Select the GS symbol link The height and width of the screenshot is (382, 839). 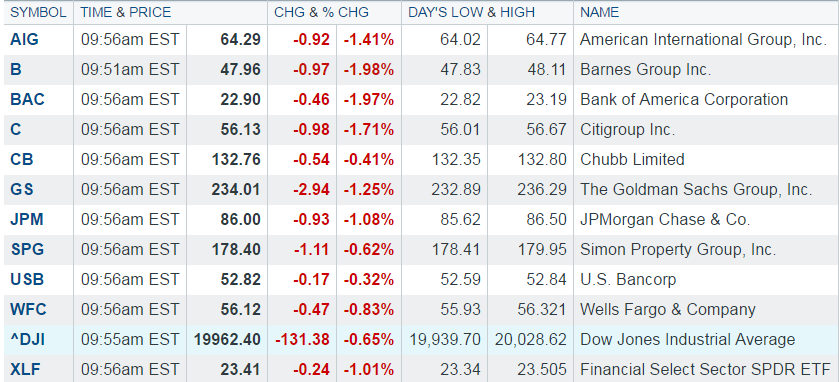pos(22,189)
